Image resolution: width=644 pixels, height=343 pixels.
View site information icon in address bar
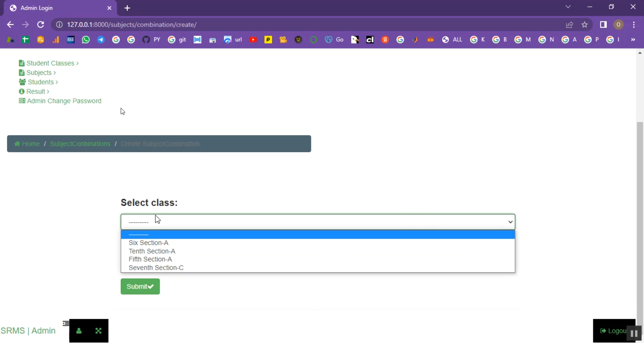59,24
